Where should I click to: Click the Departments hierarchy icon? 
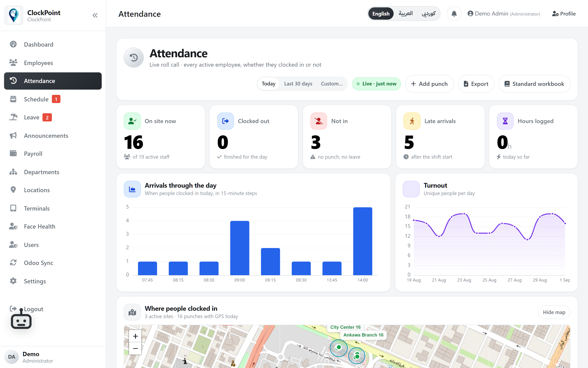[13, 172]
